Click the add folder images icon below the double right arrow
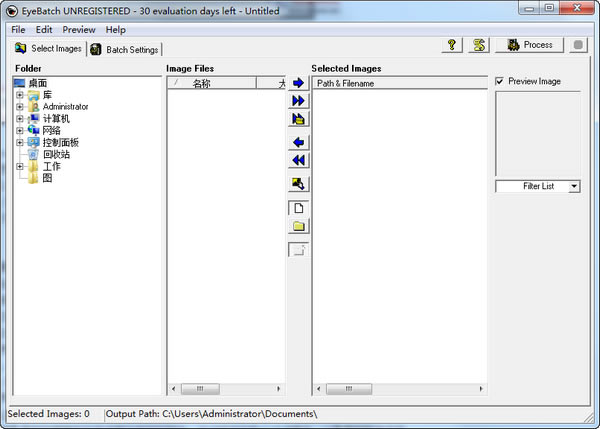 point(298,119)
